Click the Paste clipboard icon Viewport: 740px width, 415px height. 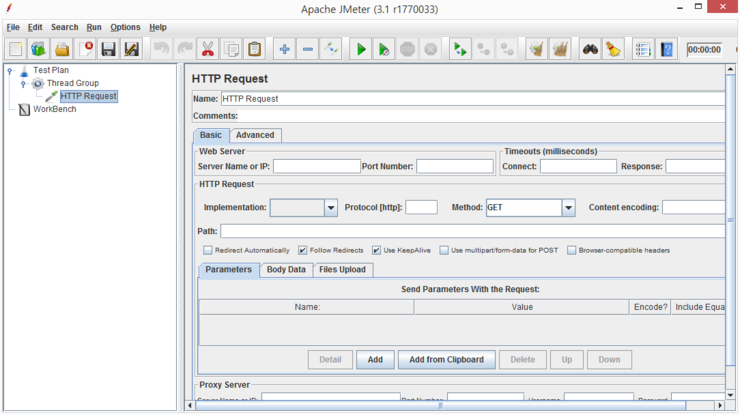coord(254,49)
